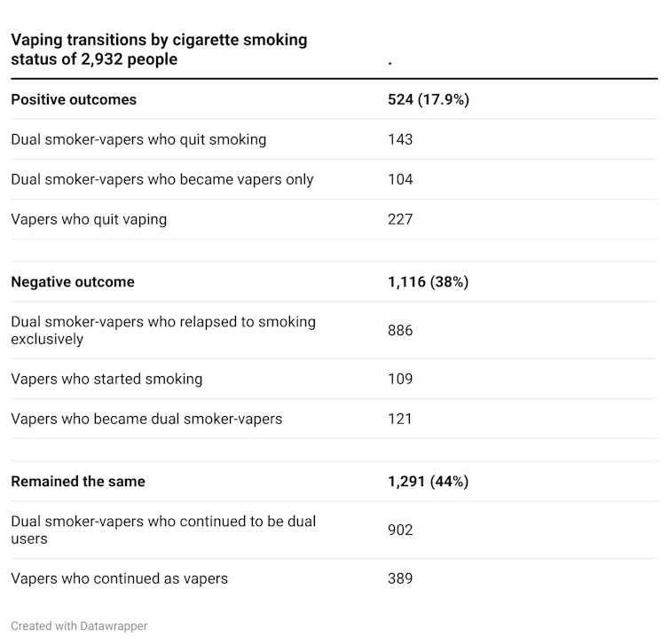Select "Dual smoker-vapers who quit smoking" row
The image size is (669, 644).
pyautogui.click(x=138, y=139)
